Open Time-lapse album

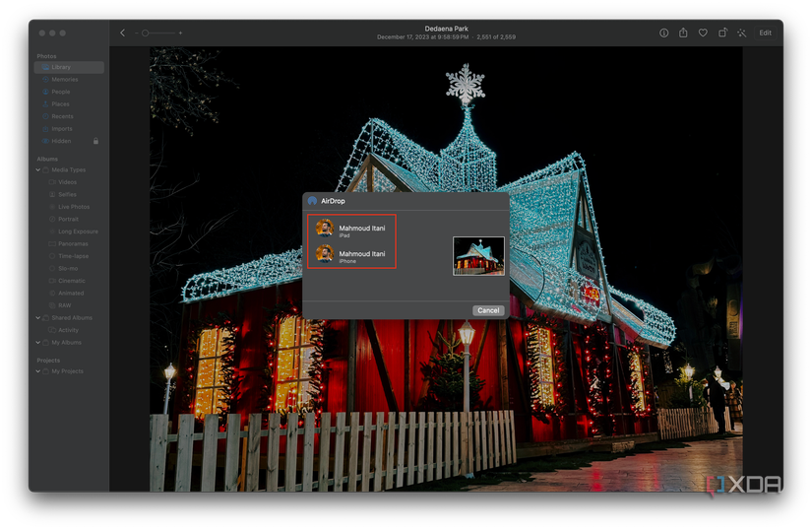pos(73,256)
